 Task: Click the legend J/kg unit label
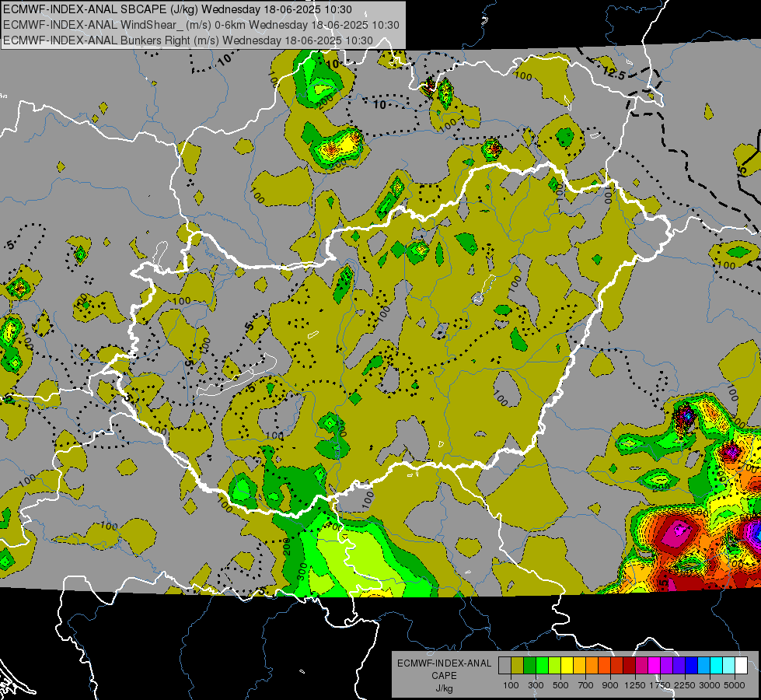pos(444,688)
